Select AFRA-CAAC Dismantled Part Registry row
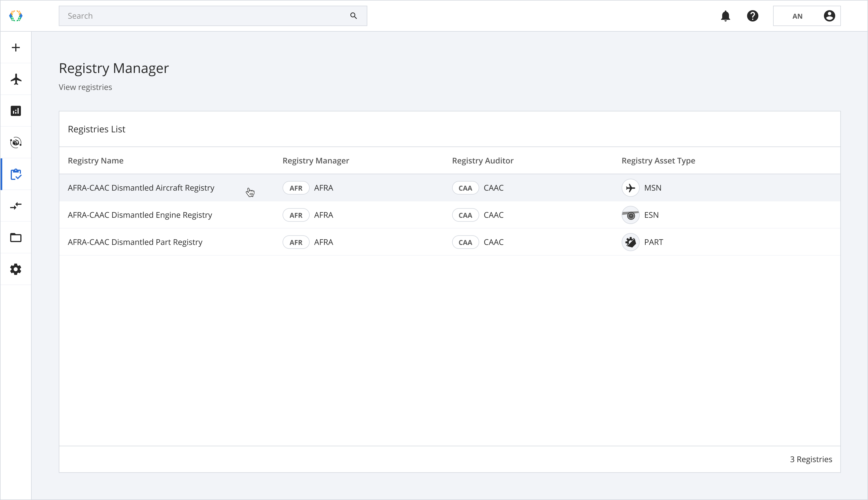 [135, 242]
